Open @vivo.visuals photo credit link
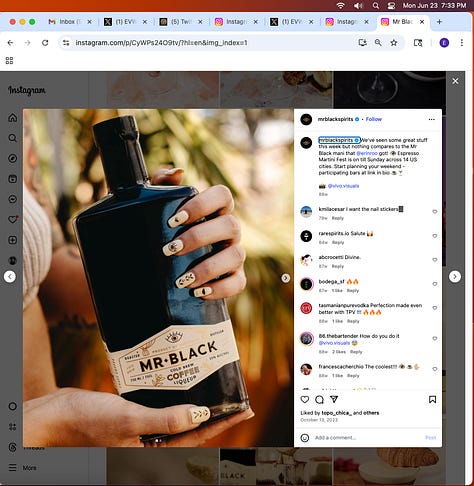 (343, 186)
